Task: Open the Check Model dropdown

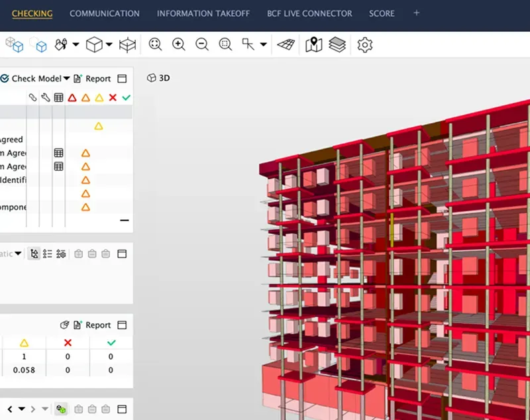Action: point(66,78)
